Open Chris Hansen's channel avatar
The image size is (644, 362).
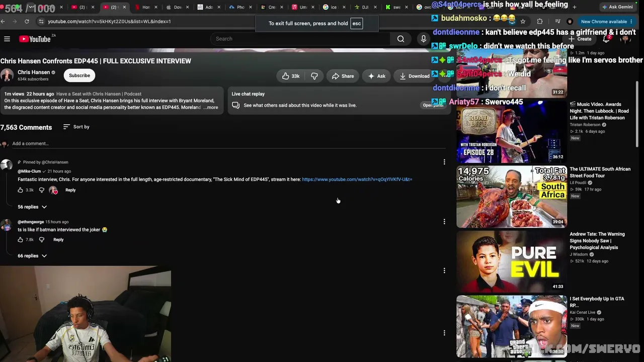click(x=7, y=75)
